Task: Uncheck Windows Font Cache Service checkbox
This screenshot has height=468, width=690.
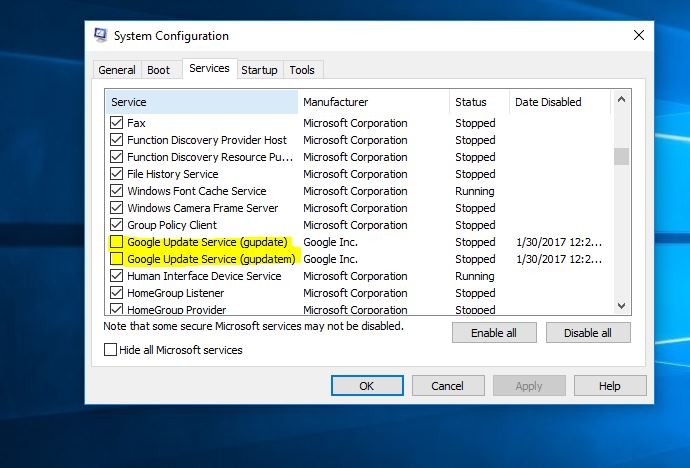Action: tap(116, 191)
